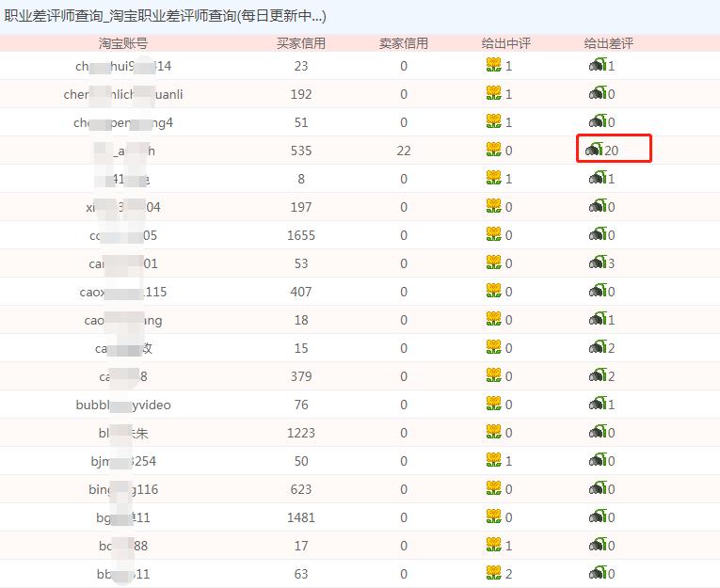Click the wilted flower icon in the 53 row
Viewport: 720px width, 588px height.
(599, 262)
